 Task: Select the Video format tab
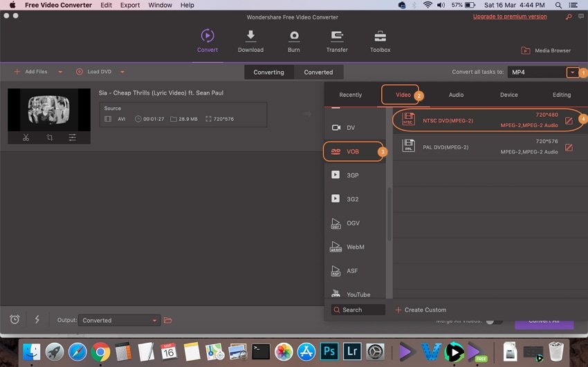[403, 95]
